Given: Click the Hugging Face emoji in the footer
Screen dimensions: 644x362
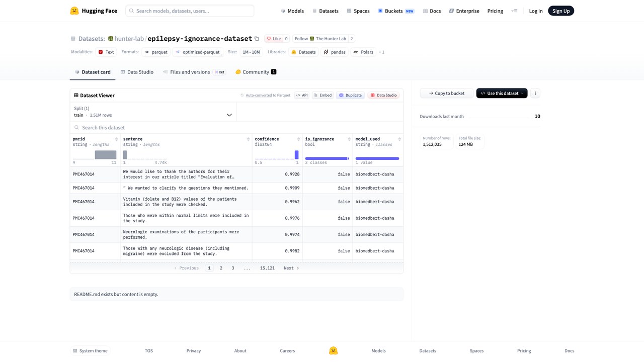Looking at the screenshot, I should [333, 350].
